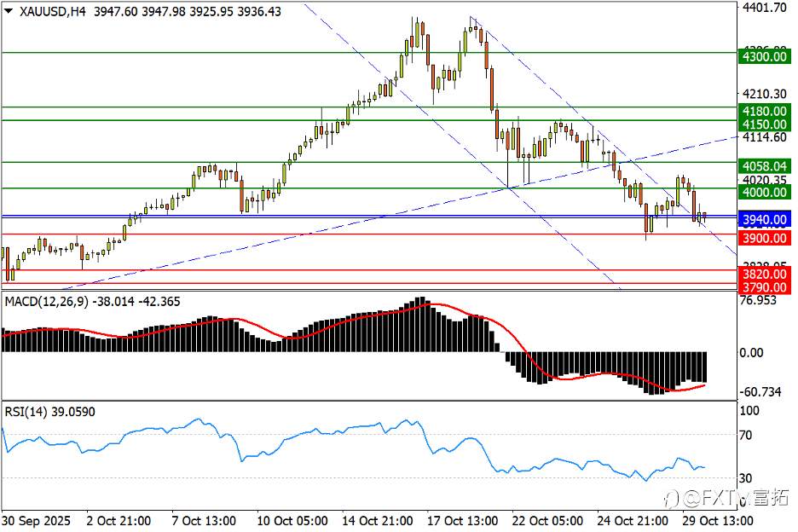Screen dimensions: 798x532
Task: Click the 2 Oct 21:00 time axis label
Action: pyautogui.click(x=119, y=521)
